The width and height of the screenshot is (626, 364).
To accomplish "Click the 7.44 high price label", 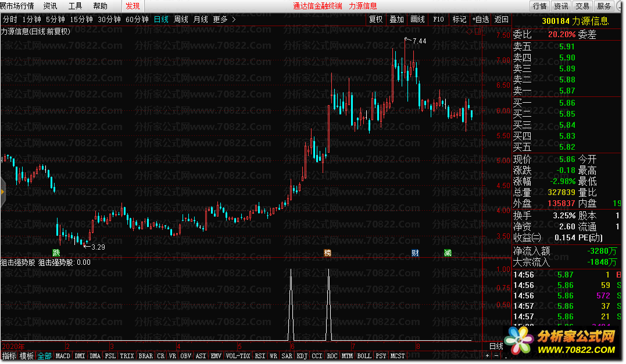I will 419,41.
